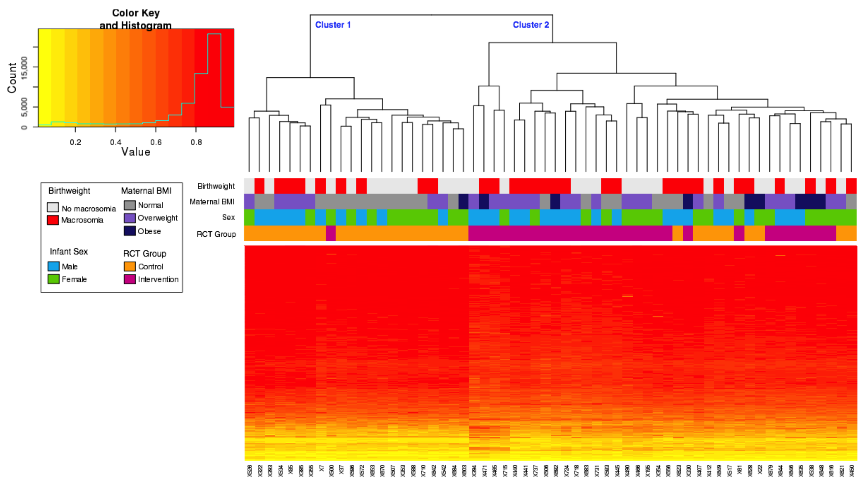Viewport: 868px width, 488px height.
Task: Select the Control orange legend swatch
Action: (x=130, y=266)
